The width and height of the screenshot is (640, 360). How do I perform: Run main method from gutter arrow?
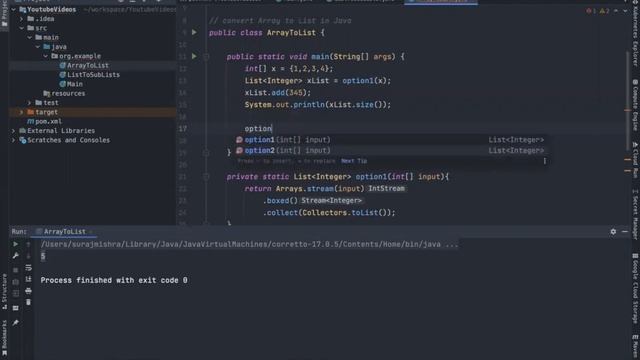click(194, 56)
